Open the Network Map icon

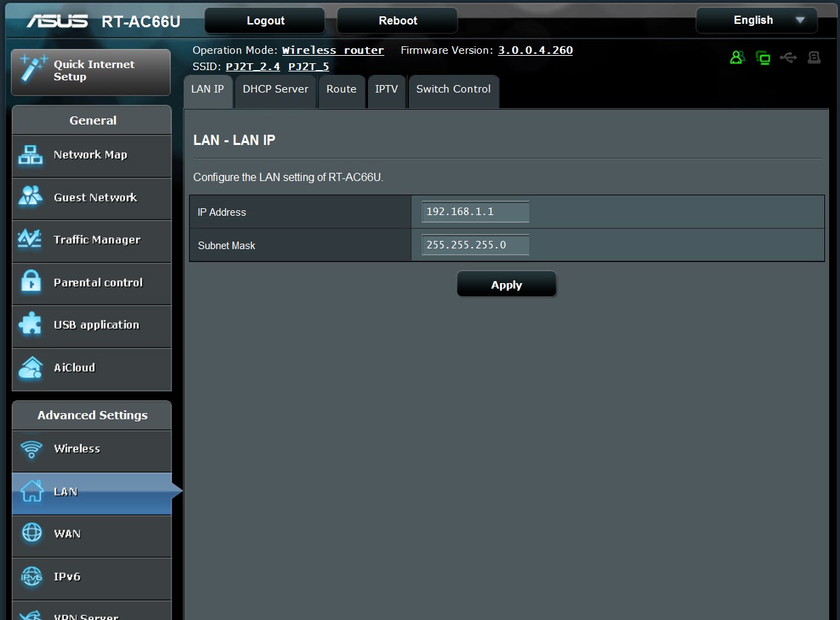(31, 155)
